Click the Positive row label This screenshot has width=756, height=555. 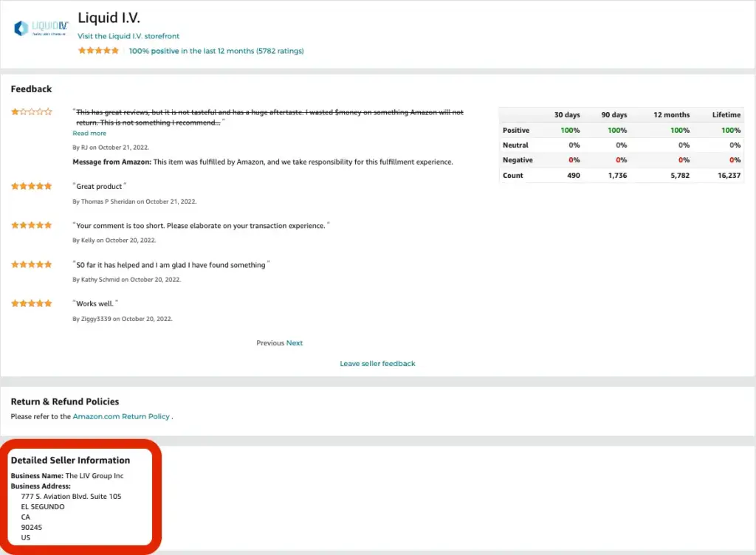coord(516,130)
